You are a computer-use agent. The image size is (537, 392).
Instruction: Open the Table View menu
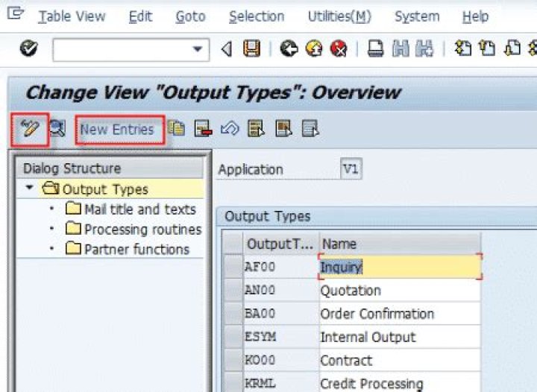[x=72, y=16]
